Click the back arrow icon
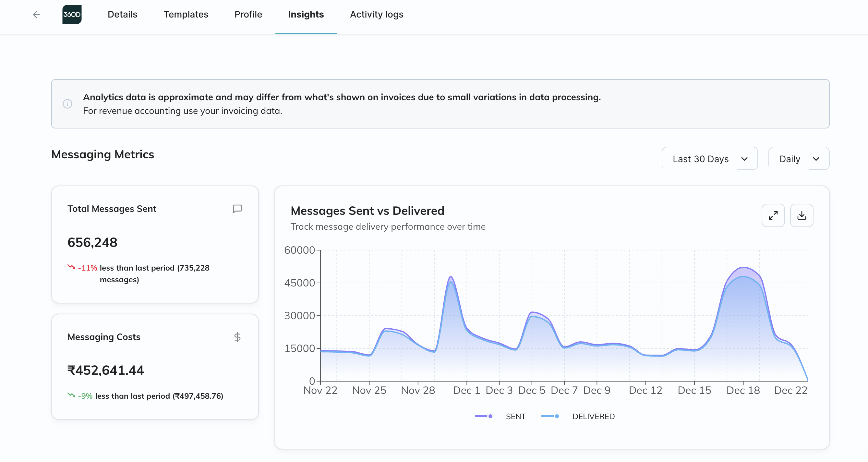Image resolution: width=868 pixels, height=462 pixels. tap(36, 15)
